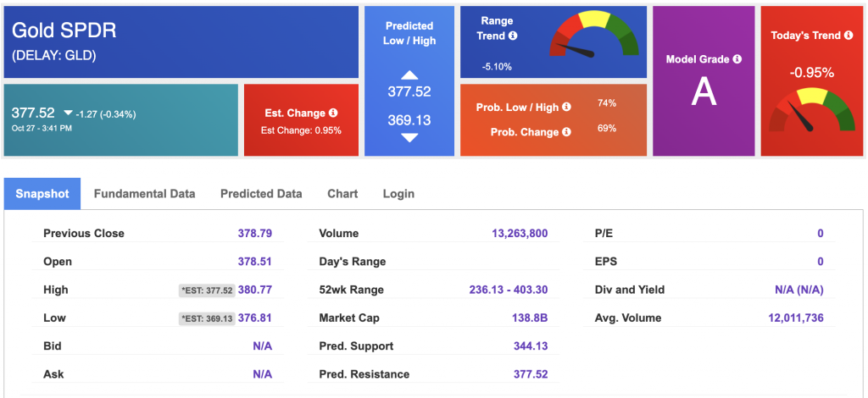The image size is (868, 398).
Task: Click the down arrow below 369.13
Action: pyautogui.click(x=409, y=137)
